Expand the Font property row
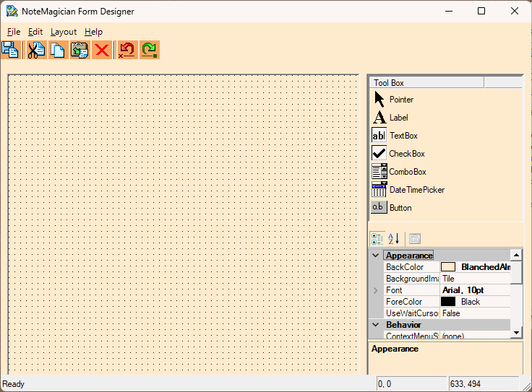This screenshot has width=532, height=392. [375, 290]
